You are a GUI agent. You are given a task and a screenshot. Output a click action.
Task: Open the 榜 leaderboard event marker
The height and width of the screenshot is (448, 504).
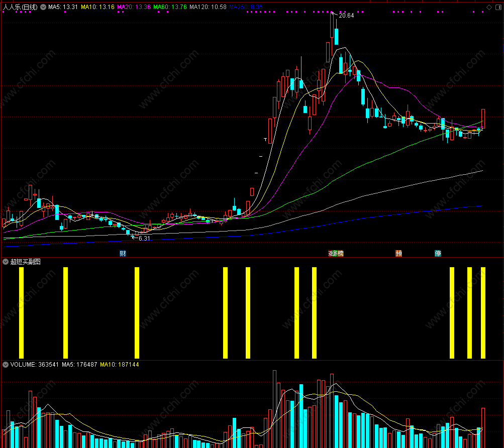click(x=340, y=253)
